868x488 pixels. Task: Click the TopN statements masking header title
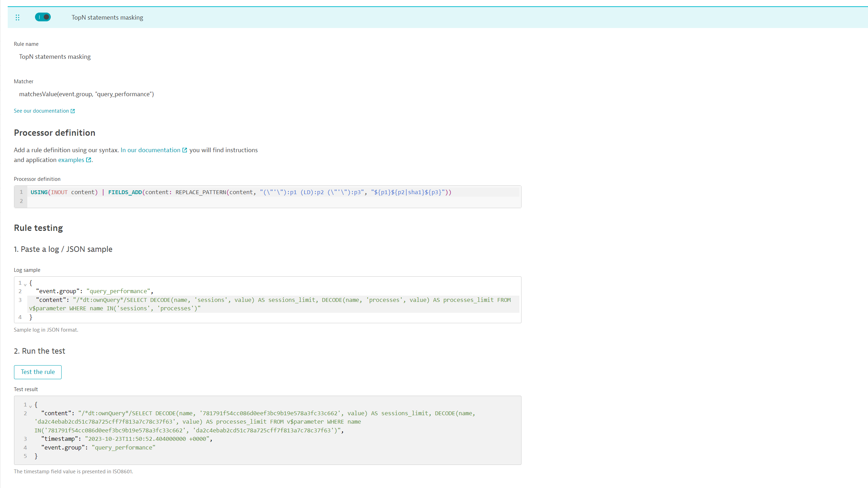(x=107, y=17)
